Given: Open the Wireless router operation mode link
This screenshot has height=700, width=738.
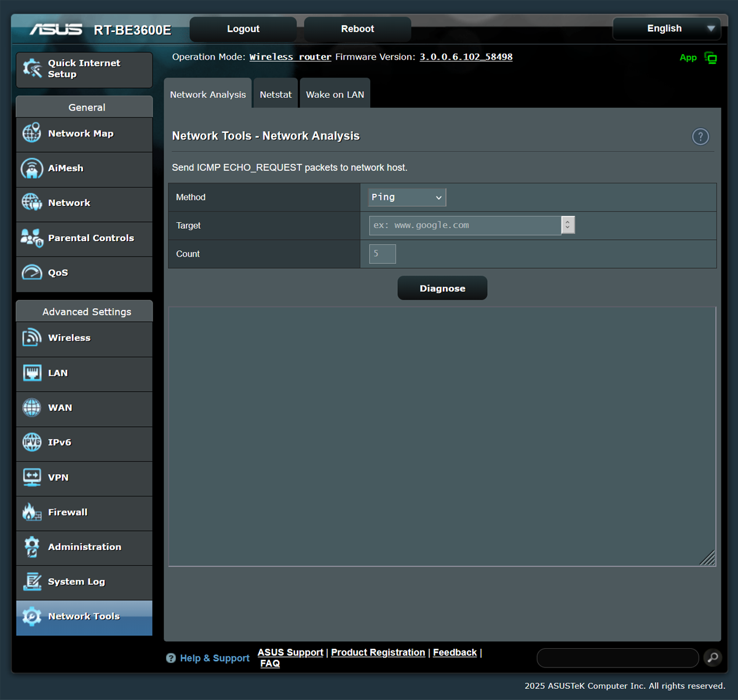Looking at the screenshot, I should (290, 57).
